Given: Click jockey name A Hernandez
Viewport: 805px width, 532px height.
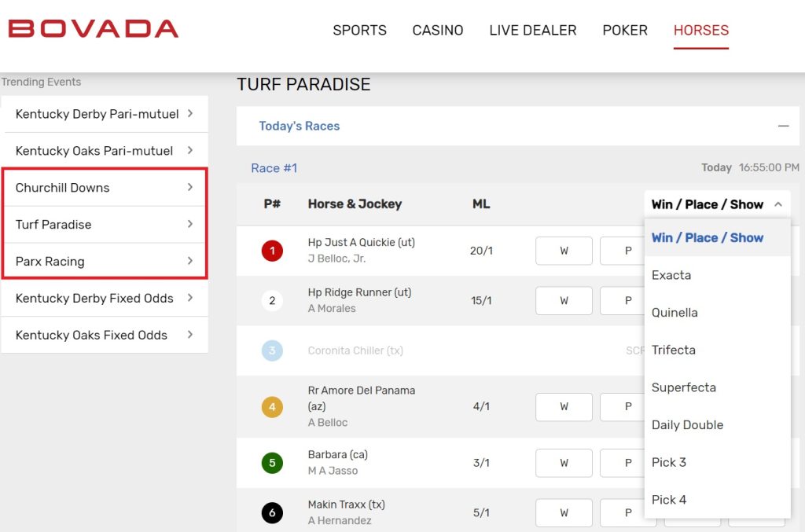Looking at the screenshot, I should 340,520.
